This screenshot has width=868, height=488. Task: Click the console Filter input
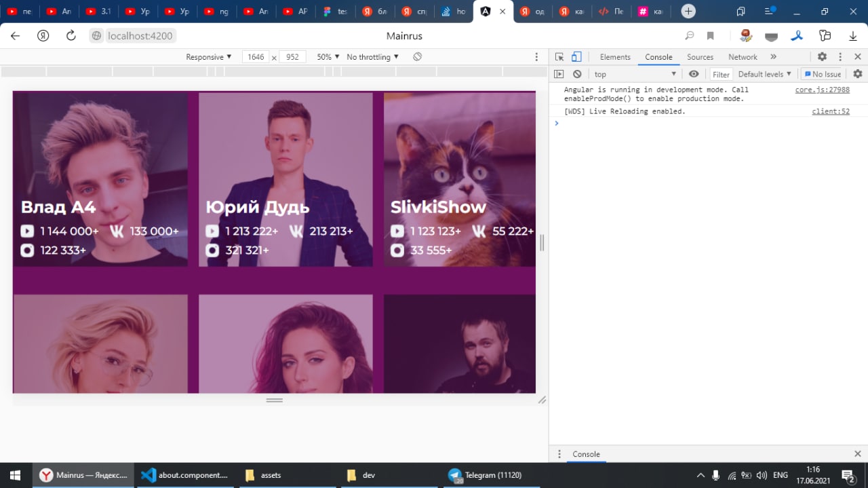[721, 75]
